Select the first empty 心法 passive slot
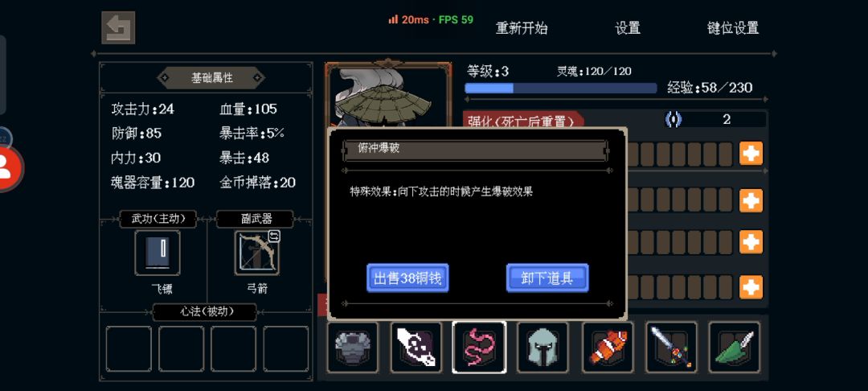This screenshot has height=391, width=868. tap(129, 349)
